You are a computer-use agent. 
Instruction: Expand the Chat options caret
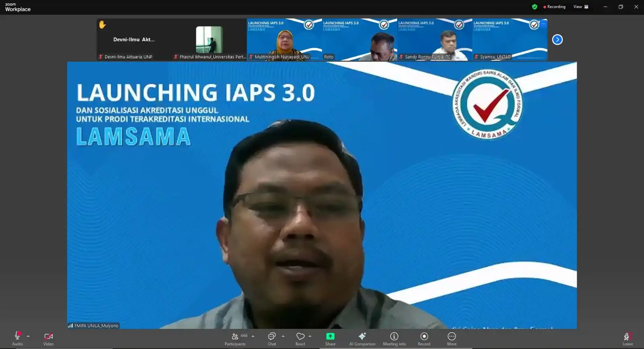click(283, 336)
